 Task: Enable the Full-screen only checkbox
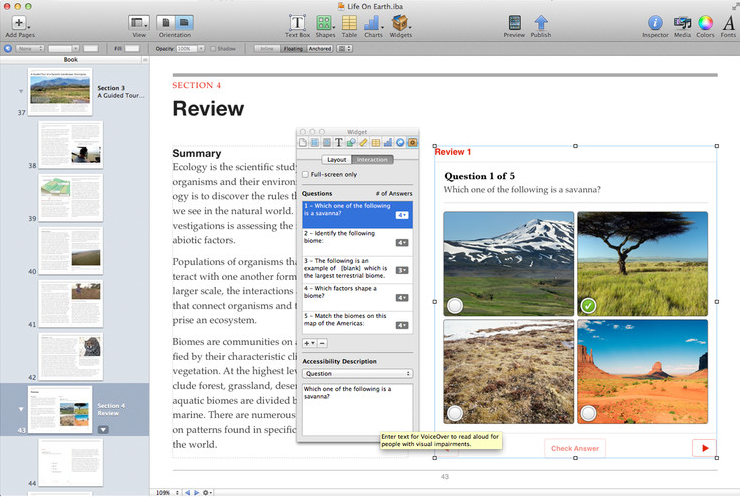coord(306,174)
